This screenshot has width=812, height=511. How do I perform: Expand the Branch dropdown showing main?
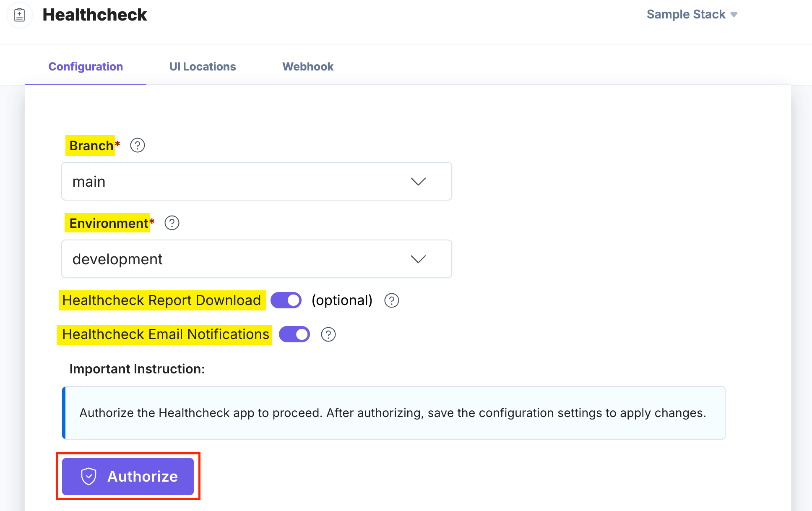click(x=256, y=181)
